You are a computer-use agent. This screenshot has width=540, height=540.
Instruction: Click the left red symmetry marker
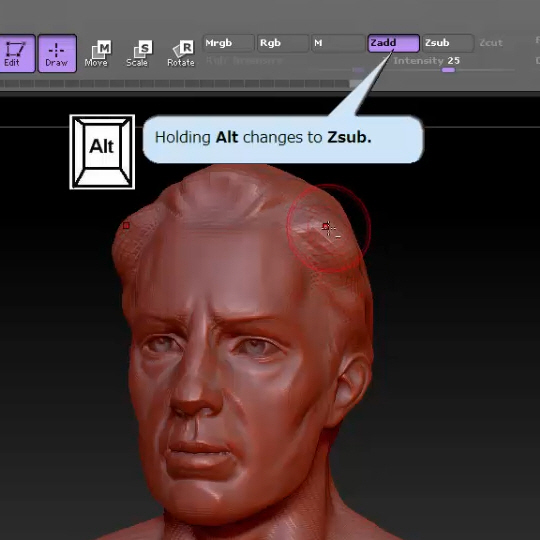pos(126,226)
